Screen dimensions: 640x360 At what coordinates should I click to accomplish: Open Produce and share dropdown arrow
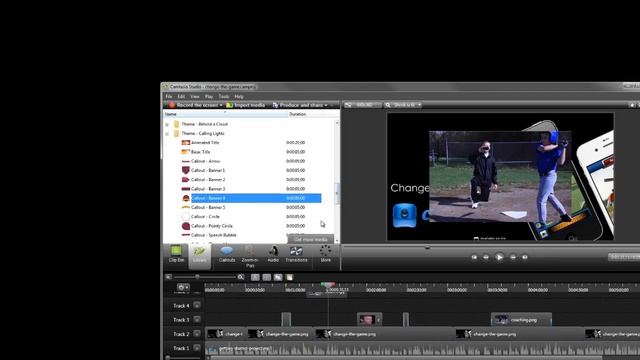(x=326, y=105)
